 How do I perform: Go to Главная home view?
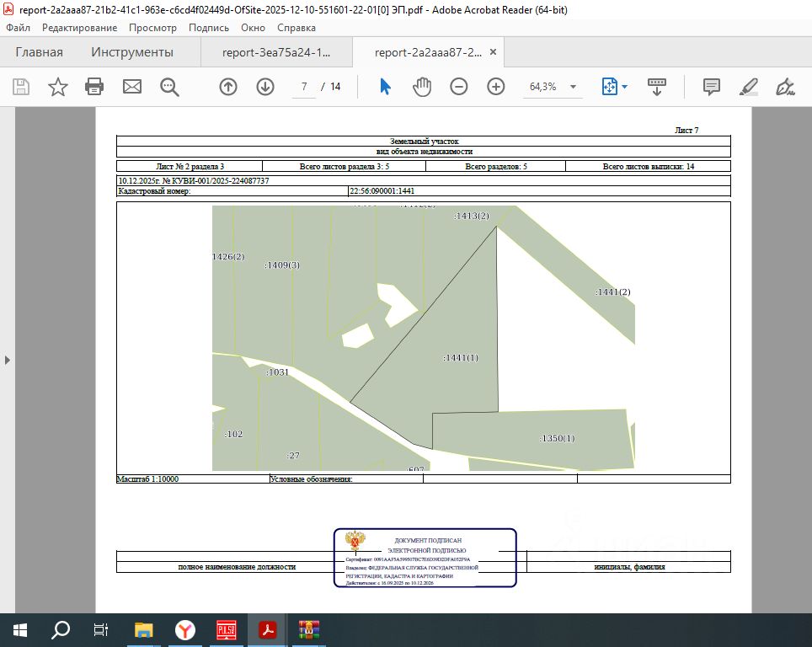[x=39, y=52]
